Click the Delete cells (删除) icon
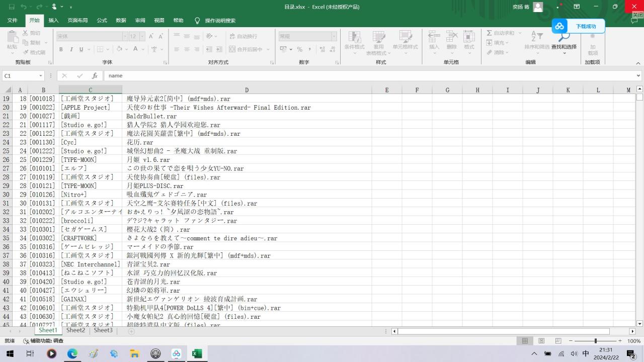This screenshot has width=644, height=362. click(452, 37)
